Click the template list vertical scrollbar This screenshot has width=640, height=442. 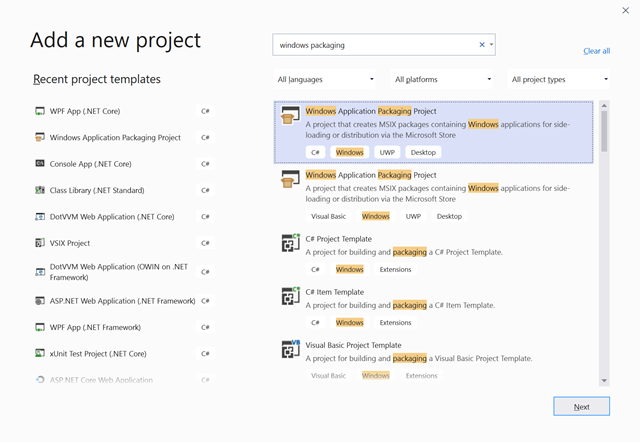[603, 240]
